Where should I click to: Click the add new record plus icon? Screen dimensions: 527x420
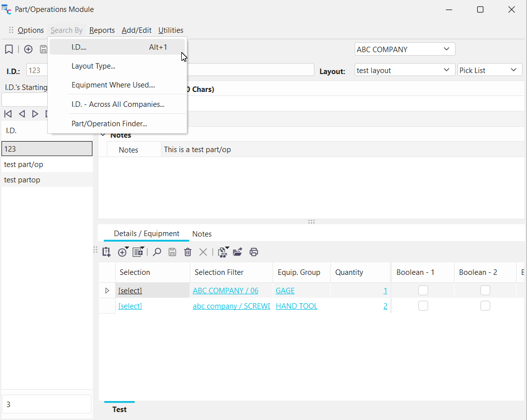point(28,49)
